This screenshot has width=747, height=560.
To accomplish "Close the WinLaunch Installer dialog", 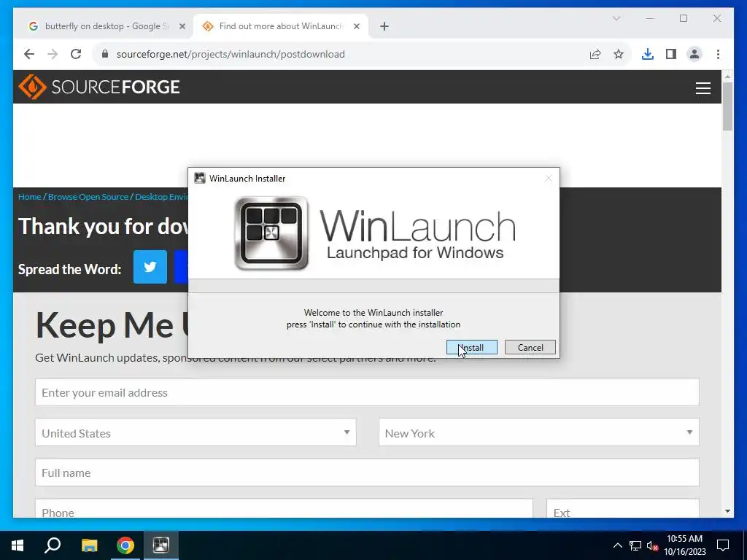I will pyautogui.click(x=549, y=178).
